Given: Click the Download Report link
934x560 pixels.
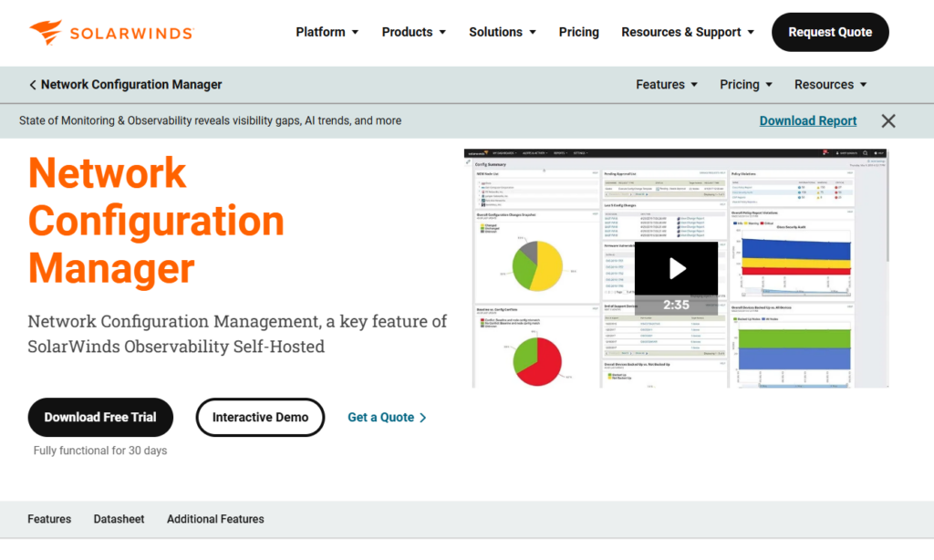Looking at the screenshot, I should tap(808, 121).
